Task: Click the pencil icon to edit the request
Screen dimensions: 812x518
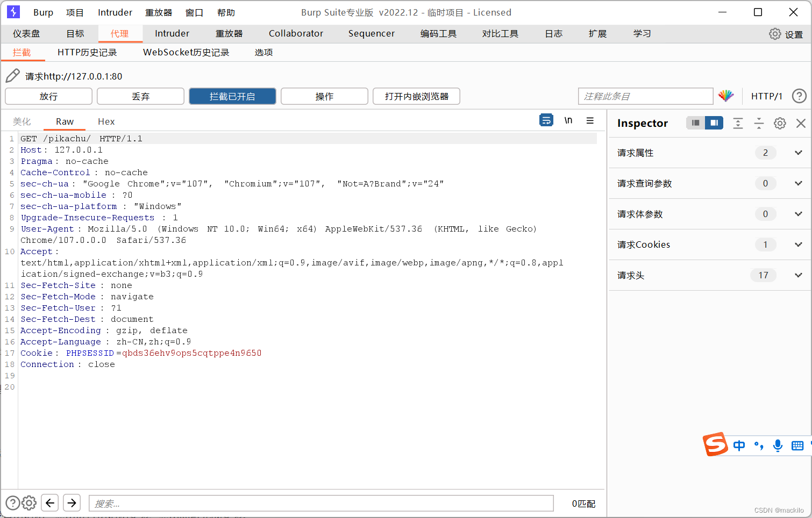Action: click(x=12, y=75)
